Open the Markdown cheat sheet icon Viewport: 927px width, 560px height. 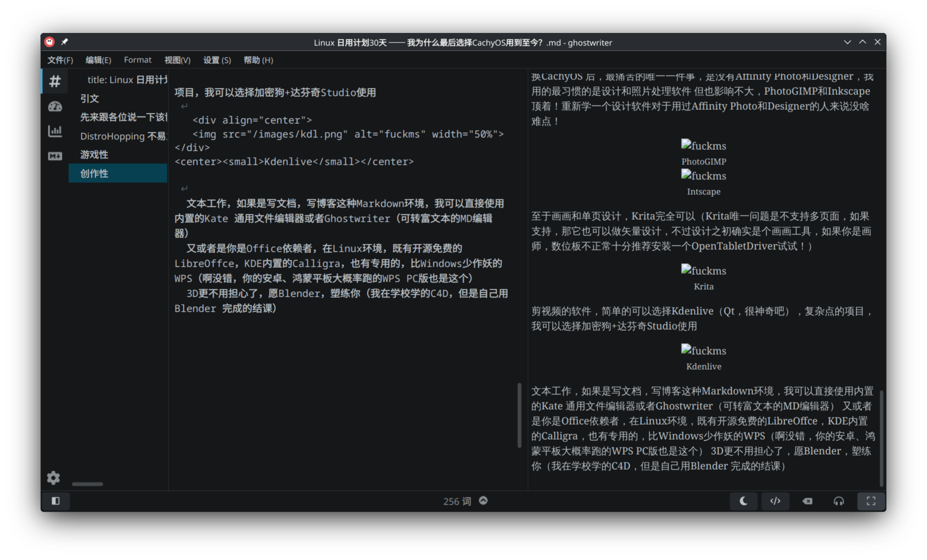pos(55,156)
